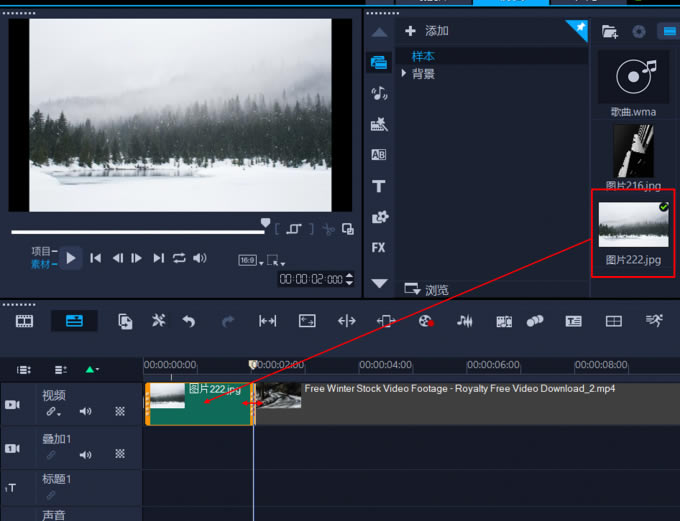The width and height of the screenshot is (680, 521).
Task: Click the 添加 add folder button
Action: coord(428,31)
